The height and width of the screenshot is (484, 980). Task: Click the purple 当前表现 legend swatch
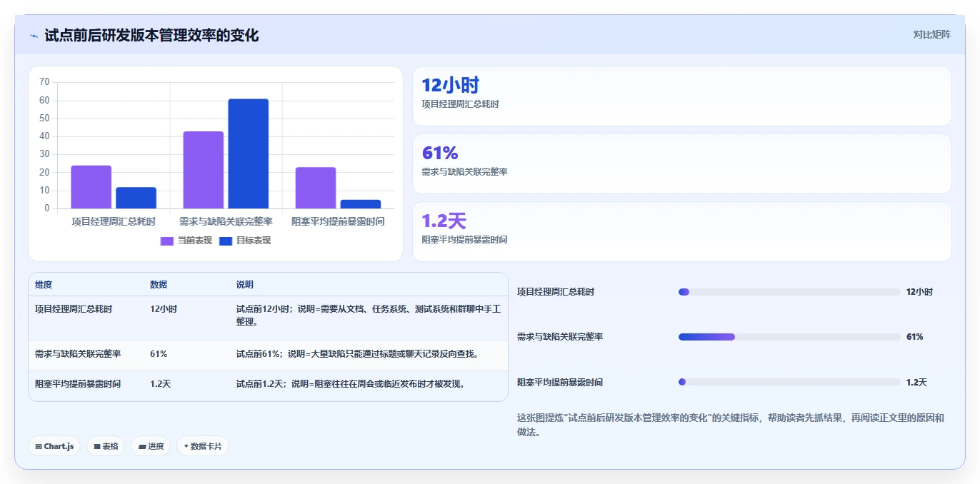tap(167, 241)
